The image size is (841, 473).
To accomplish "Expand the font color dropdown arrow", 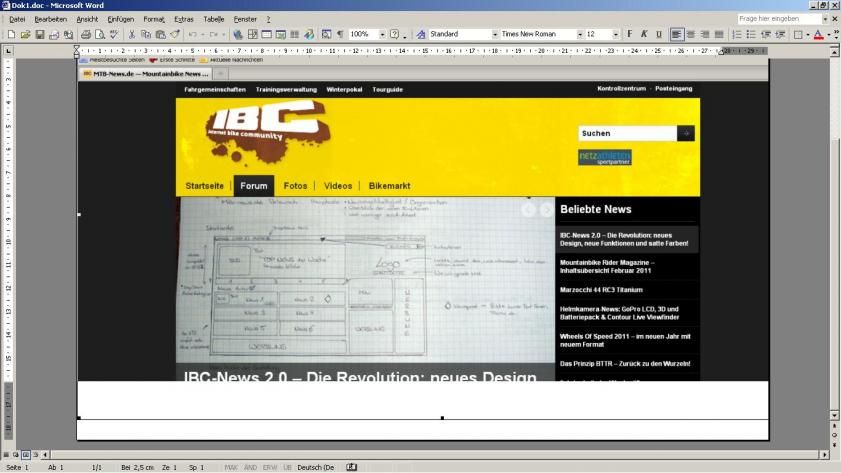I will [x=829, y=34].
